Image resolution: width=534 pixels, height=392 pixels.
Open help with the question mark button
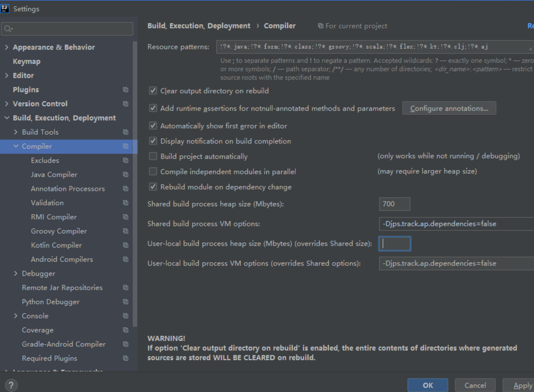11,385
